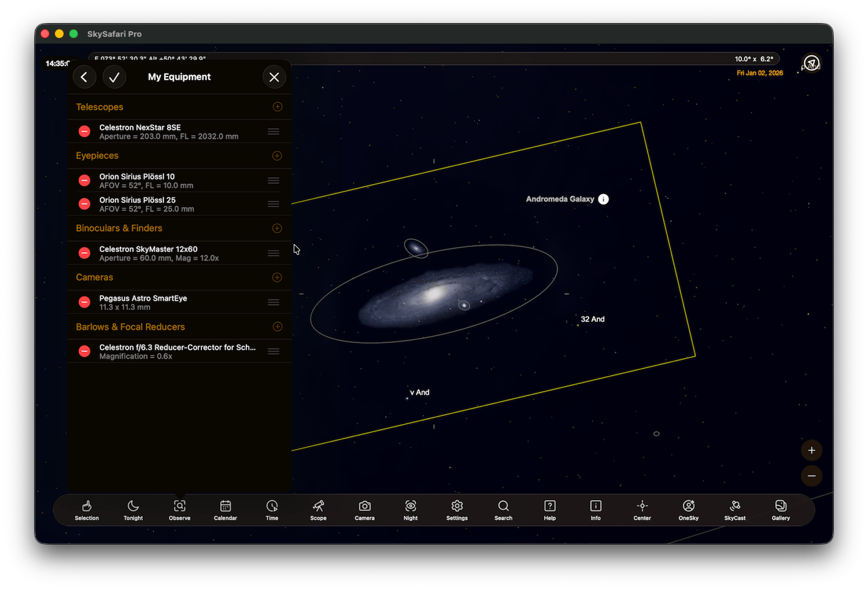The image size is (868, 590).
Task: Add a new camera
Action: pos(277,278)
